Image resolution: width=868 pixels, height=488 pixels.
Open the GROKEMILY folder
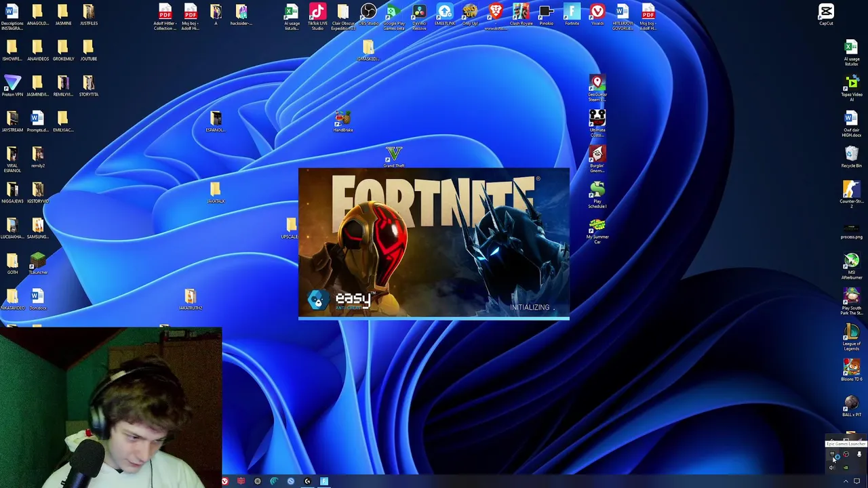coord(63,50)
